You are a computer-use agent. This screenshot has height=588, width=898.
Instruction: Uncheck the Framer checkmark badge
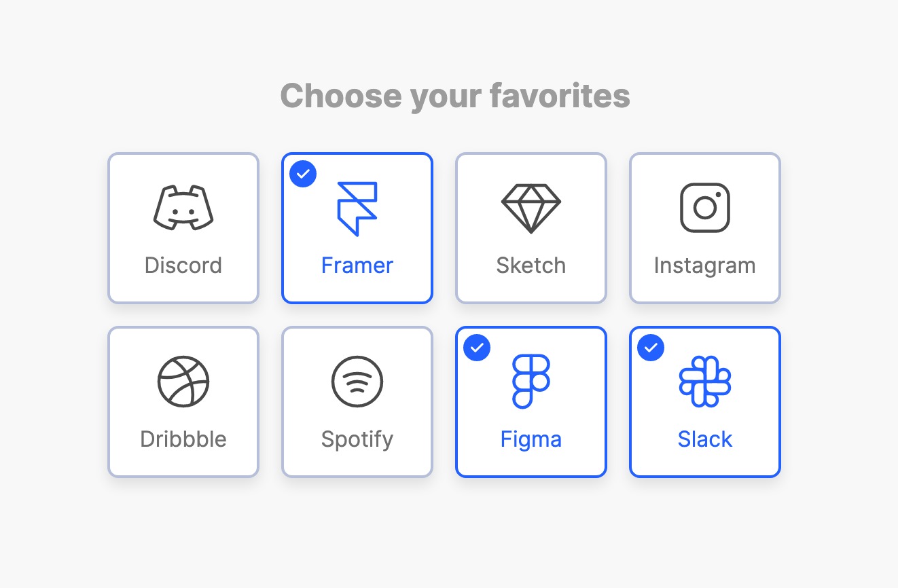click(x=303, y=174)
